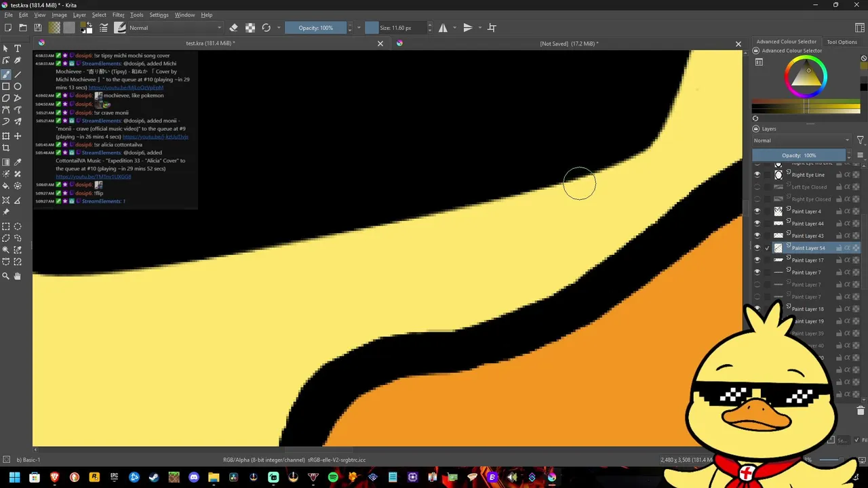
Task: Adjust the brush Opacity slider in toolbar
Action: point(315,28)
